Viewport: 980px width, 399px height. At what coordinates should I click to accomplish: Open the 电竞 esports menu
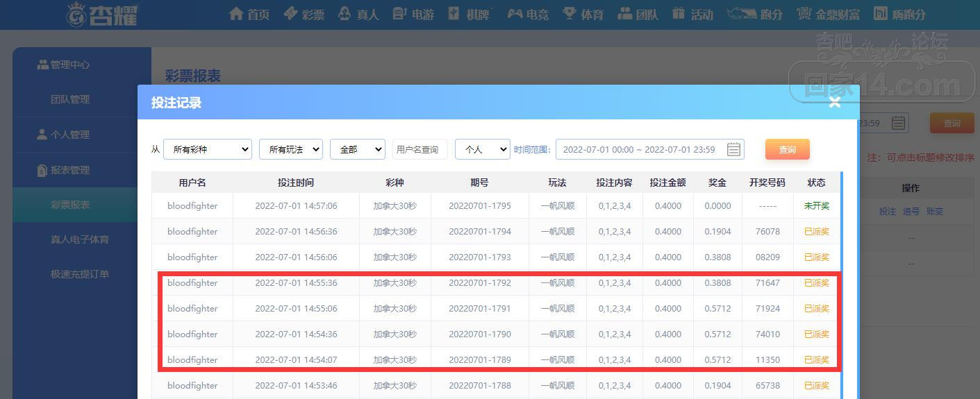click(527, 14)
